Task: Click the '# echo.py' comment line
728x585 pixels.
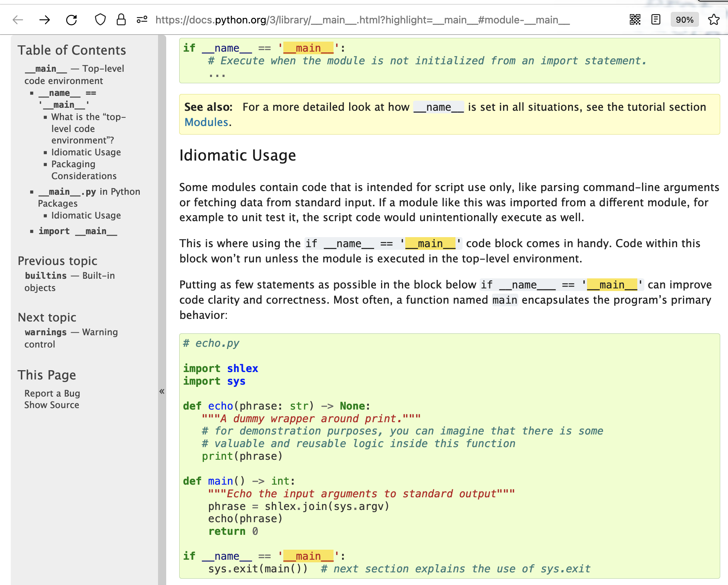Action: click(x=211, y=343)
